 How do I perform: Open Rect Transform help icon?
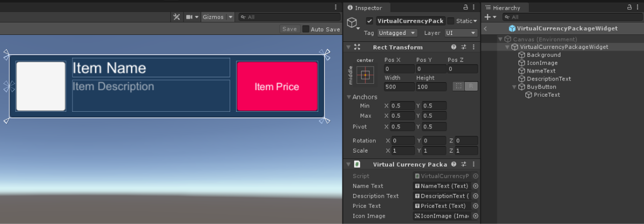coord(454,47)
